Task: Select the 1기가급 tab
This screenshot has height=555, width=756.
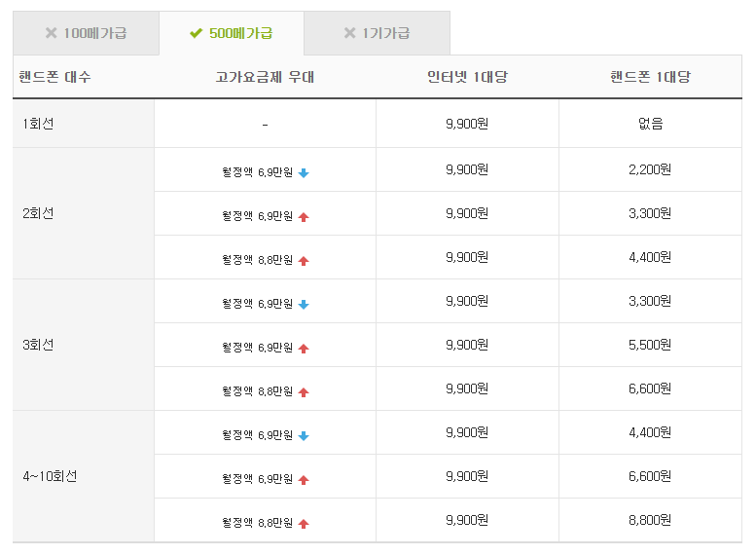Action: [377, 33]
